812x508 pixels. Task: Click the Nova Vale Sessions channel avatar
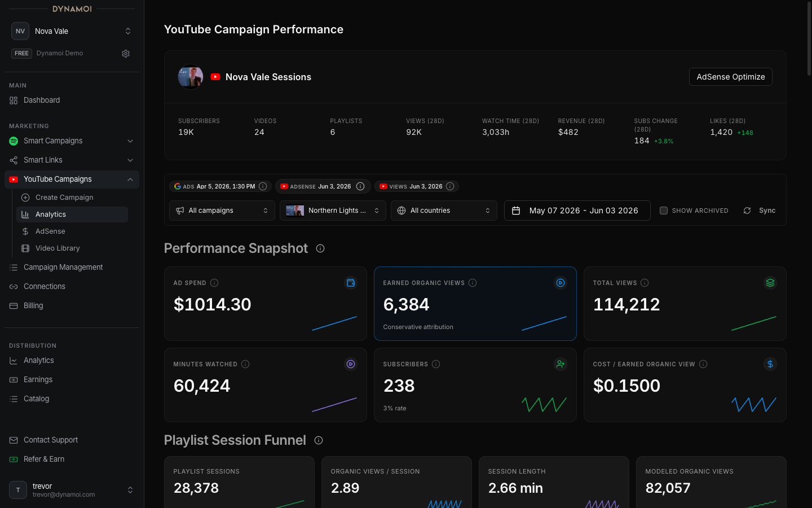pyautogui.click(x=191, y=77)
